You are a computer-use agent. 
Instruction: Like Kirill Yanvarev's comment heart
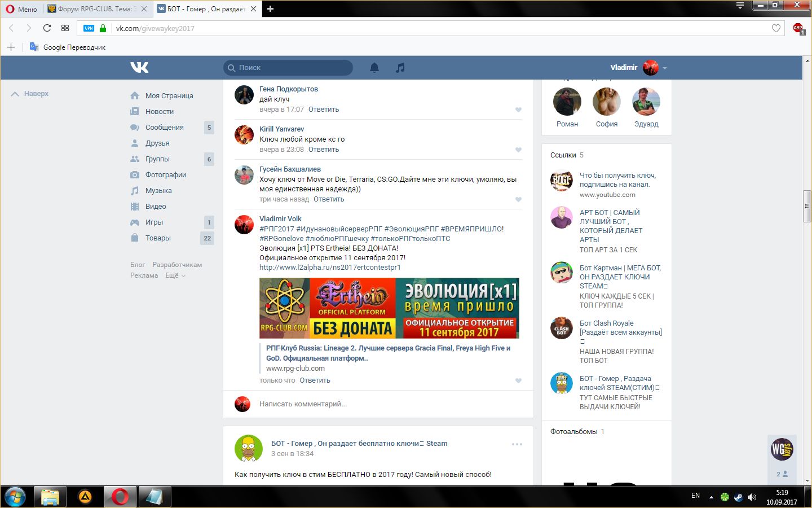click(x=518, y=150)
